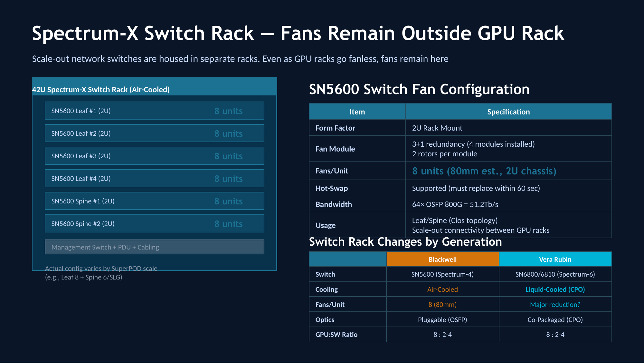Click the cyan Vera Rubin column header
The height and width of the screenshot is (363, 644).
(555, 259)
